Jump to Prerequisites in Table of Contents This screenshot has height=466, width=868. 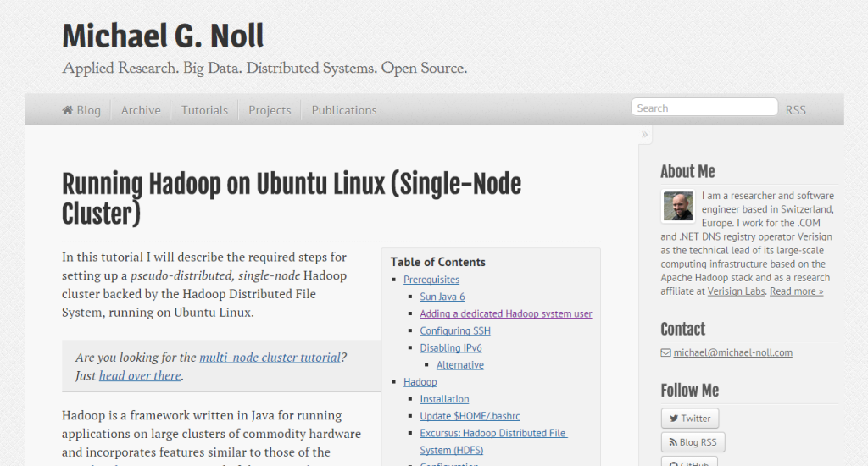(x=431, y=280)
